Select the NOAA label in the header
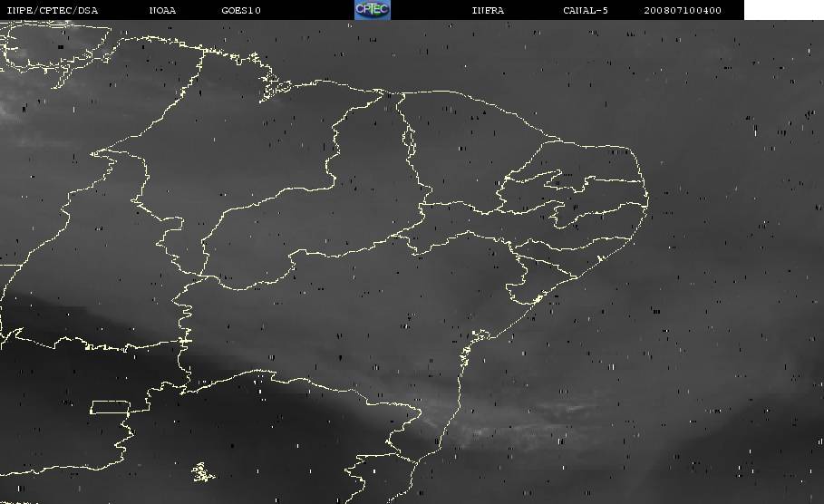824x504 pixels. tap(162, 11)
